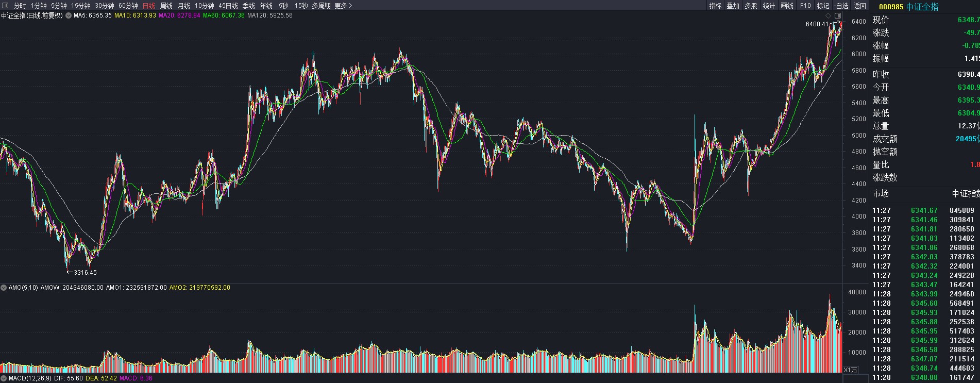Switch to the 60分钟 period tab
Screen dimensions: 980x383
point(128,6)
